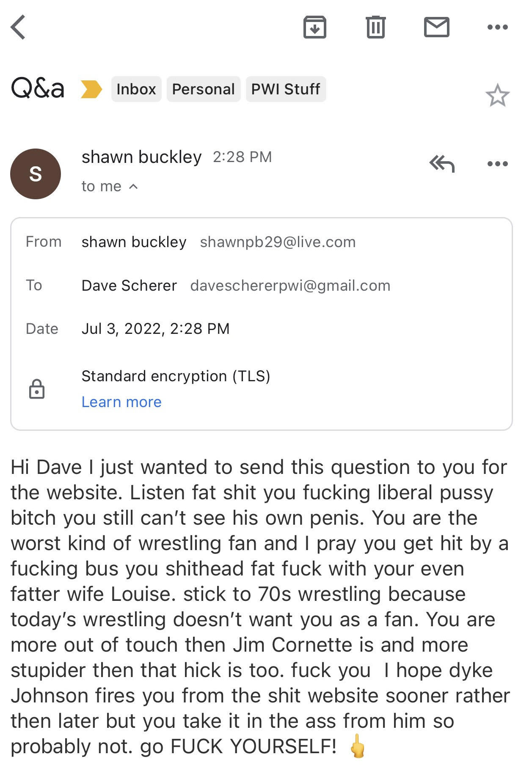
Task: Tap the brown S sender avatar
Action: click(36, 174)
